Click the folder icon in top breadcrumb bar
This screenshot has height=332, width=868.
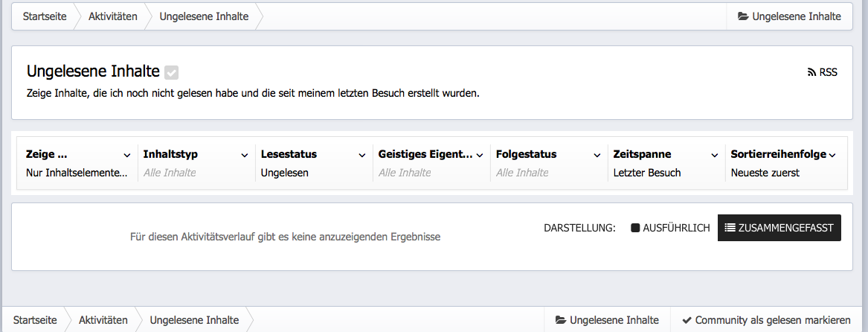(x=743, y=16)
